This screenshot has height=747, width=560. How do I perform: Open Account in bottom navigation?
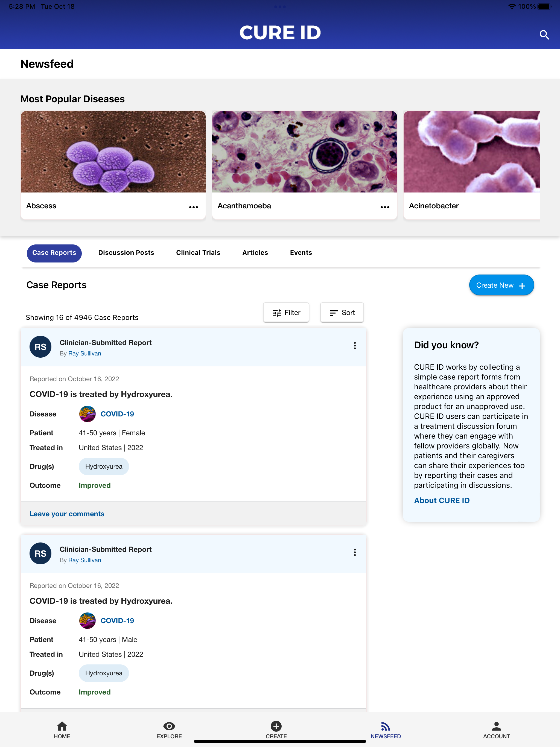coord(497,730)
